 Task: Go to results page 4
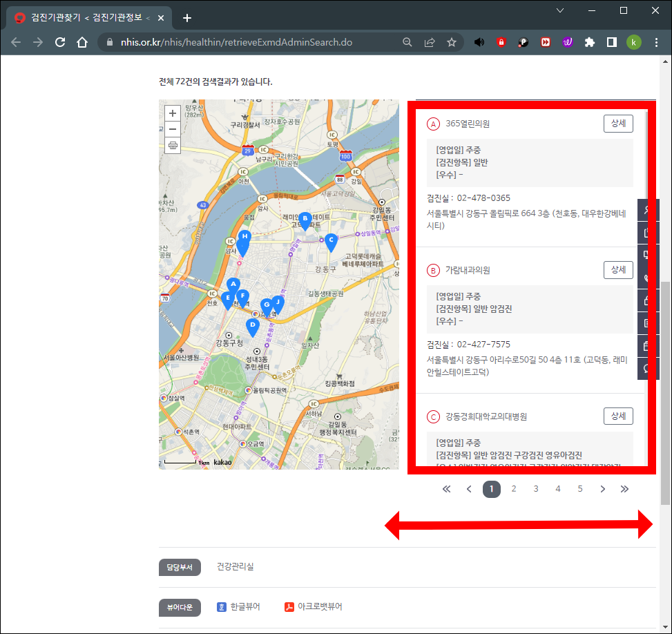point(557,489)
